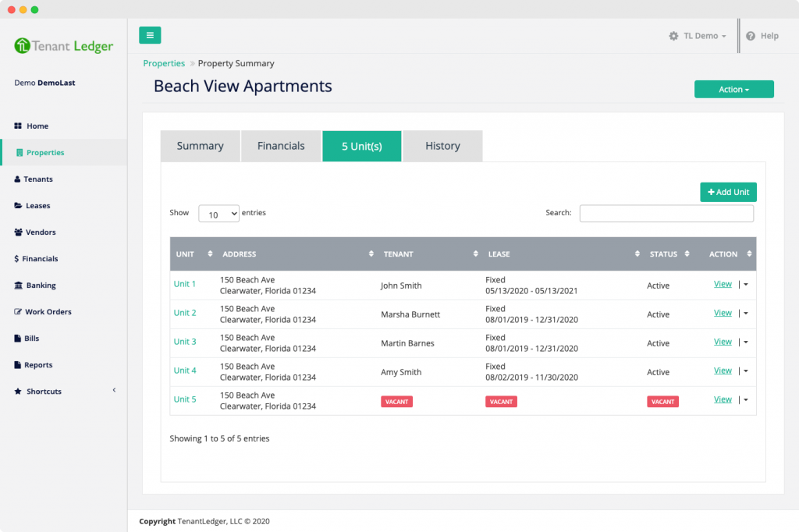Switch to the Summary tab
This screenshot has height=532, width=799.
click(200, 146)
